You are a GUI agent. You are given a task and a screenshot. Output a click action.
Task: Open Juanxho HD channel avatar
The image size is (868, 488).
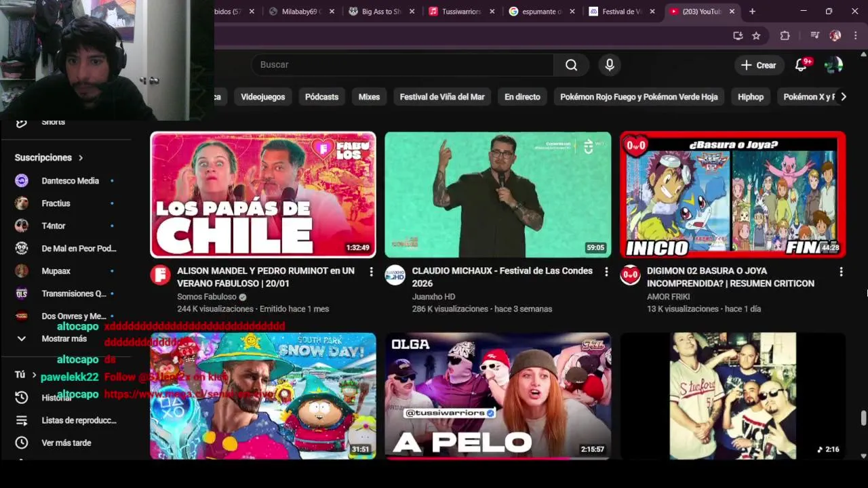pos(395,275)
